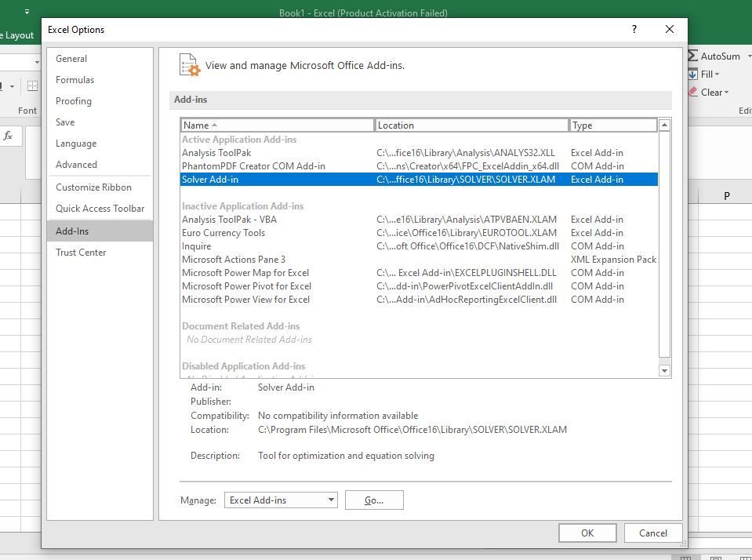Select the Analysis ToolPak add-in row

tap(420, 153)
